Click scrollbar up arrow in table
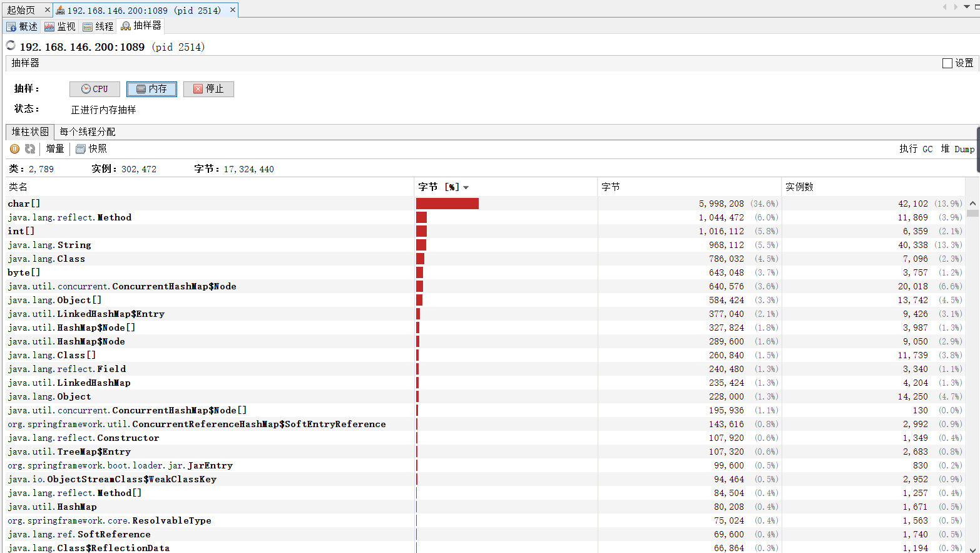Image resolution: width=980 pixels, height=553 pixels. tap(972, 203)
